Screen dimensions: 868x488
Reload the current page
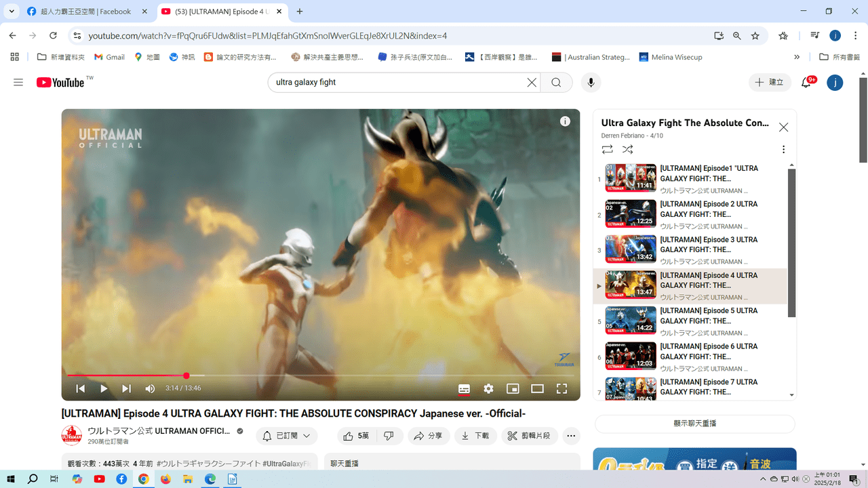53,36
